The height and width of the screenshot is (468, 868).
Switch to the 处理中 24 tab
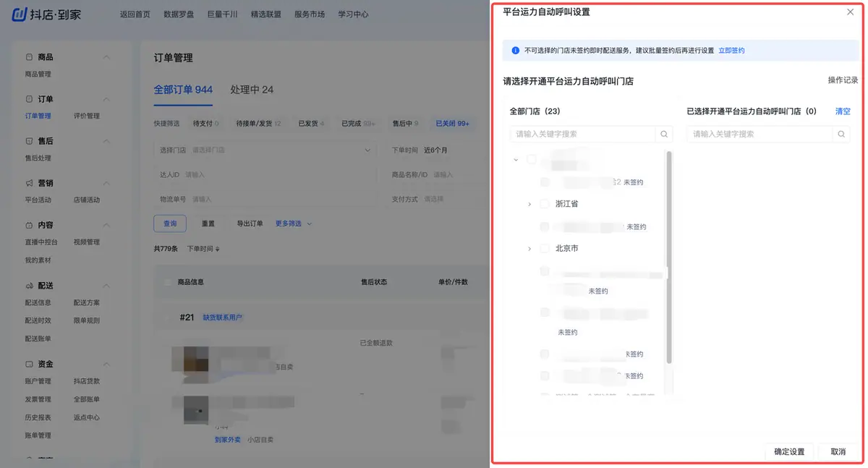coord(252,90)
